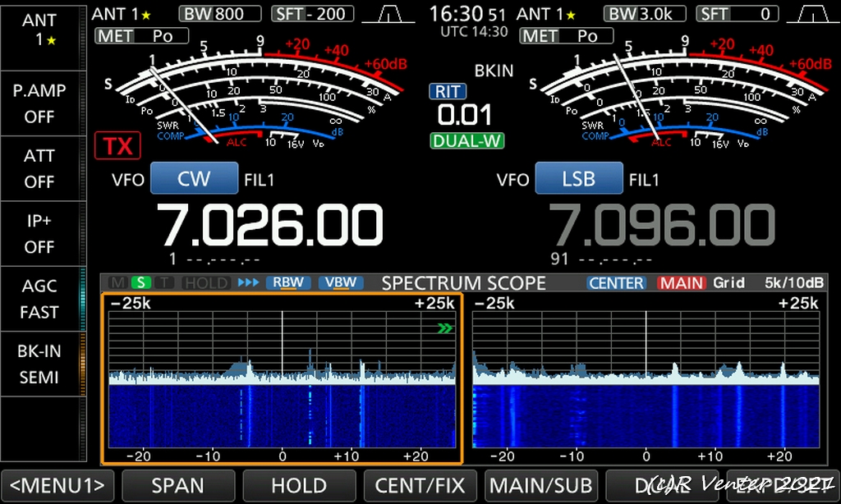The image size is (841, 504).
Task: Tap the main frequency 7.026.00
Action: point(269,225)
